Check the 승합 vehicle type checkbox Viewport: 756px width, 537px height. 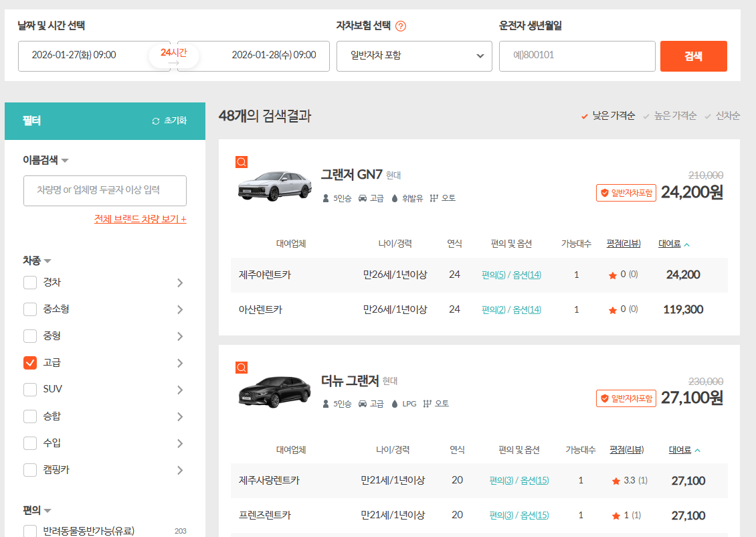[x=30, y=416]
